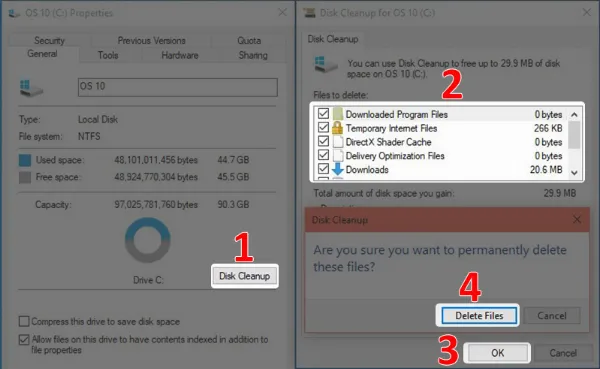Select the Disk Cleanup tab

333,39
